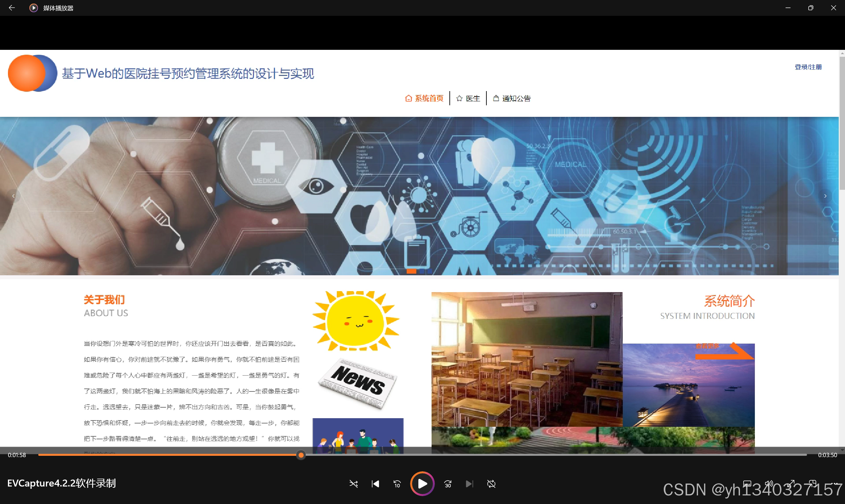Skip forward 30 seconds icon
Image resolution: width=845 pixels, height=504 pixels.
[x=448, y=484]
